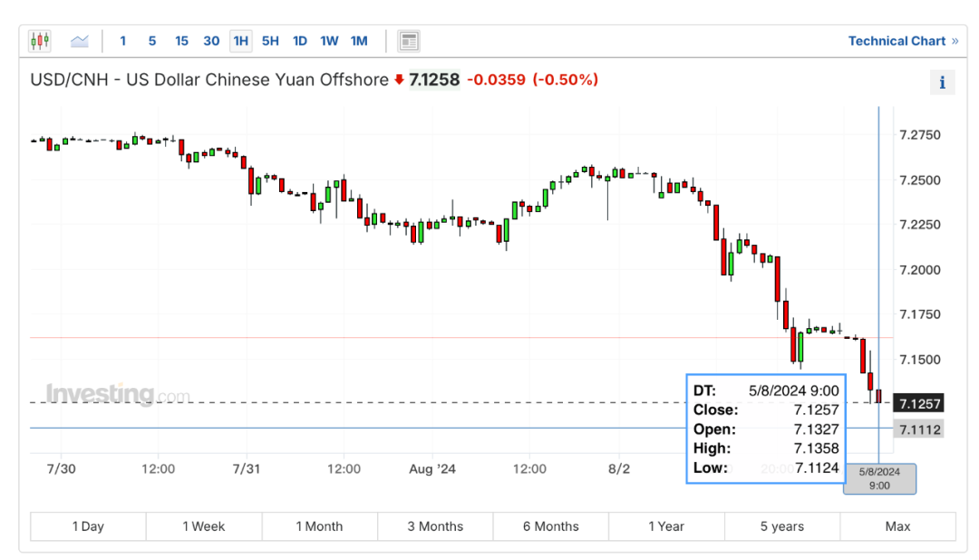The width and height of the screenshot is (979, 560).
Task: Set interval to 1W weekly
Action: point(329,41)
